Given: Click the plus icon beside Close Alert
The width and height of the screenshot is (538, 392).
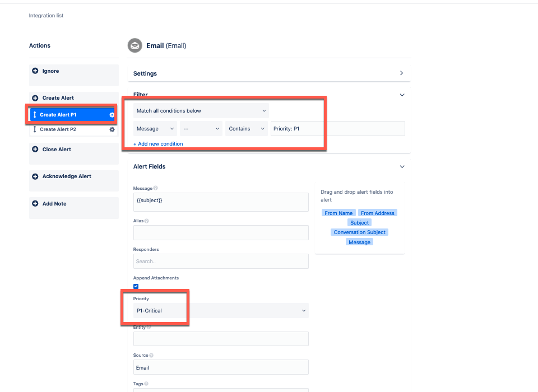Looking at the screenshot, I should pyautogui.click(x=35, y=149).
